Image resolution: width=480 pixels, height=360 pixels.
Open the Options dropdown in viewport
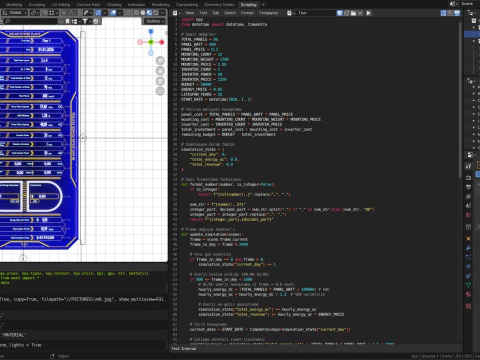(154, 21)
